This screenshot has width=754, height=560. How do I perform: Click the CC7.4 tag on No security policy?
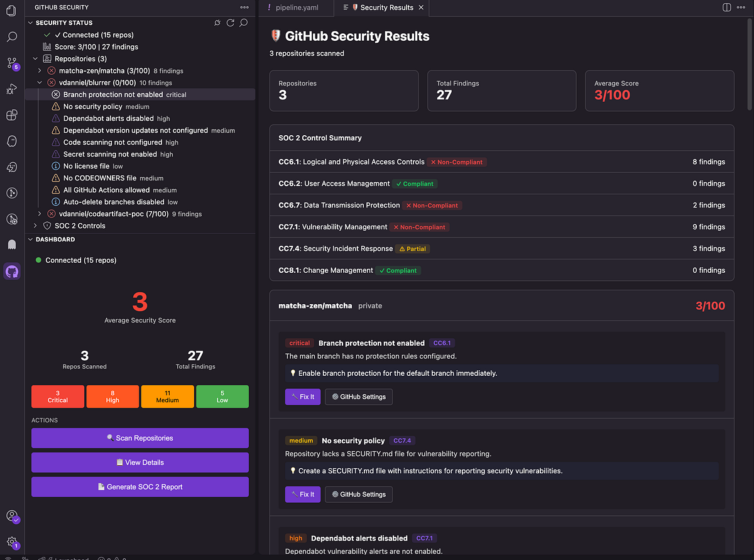pyautogui.click(x=402, y=441)
